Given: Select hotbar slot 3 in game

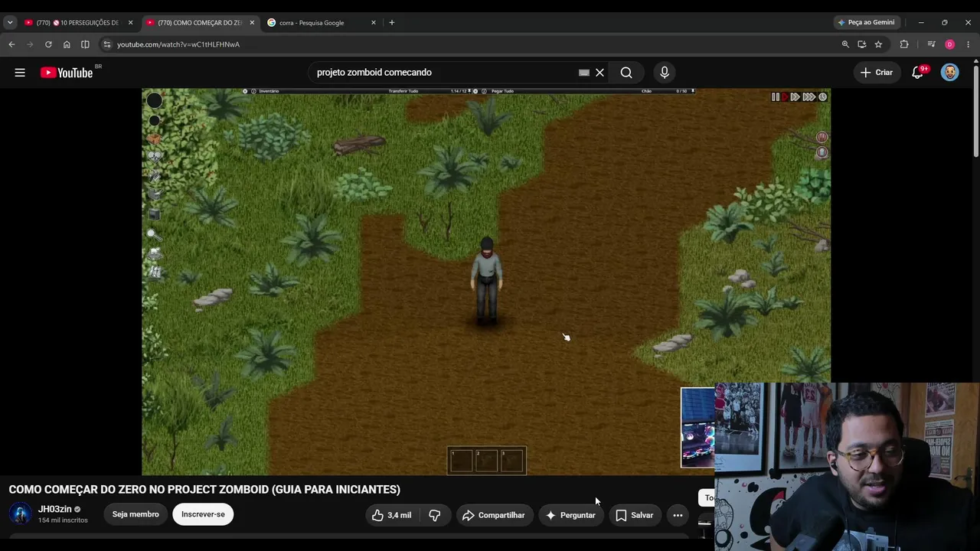Looking at the screenshot, I should [512, 461].
